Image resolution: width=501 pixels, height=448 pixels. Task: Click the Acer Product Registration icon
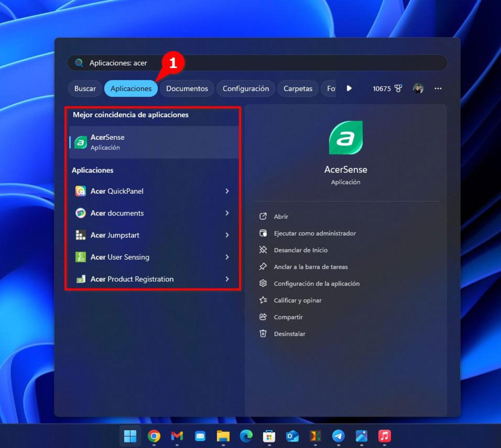81,279
